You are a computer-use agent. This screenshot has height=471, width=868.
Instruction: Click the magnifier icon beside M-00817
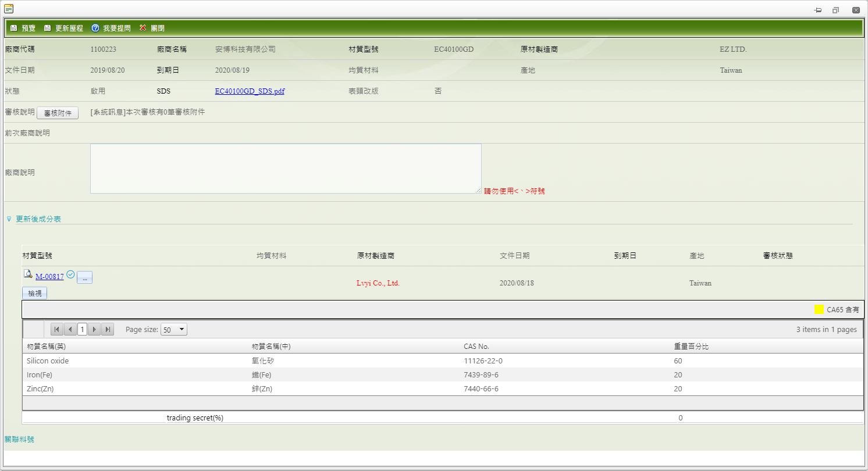point(28,274)
